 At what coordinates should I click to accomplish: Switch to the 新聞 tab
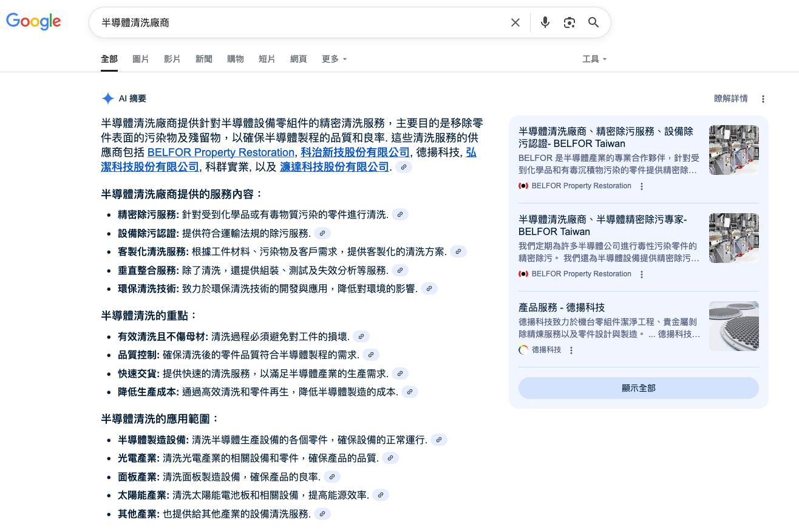click(x=204, y=59)
